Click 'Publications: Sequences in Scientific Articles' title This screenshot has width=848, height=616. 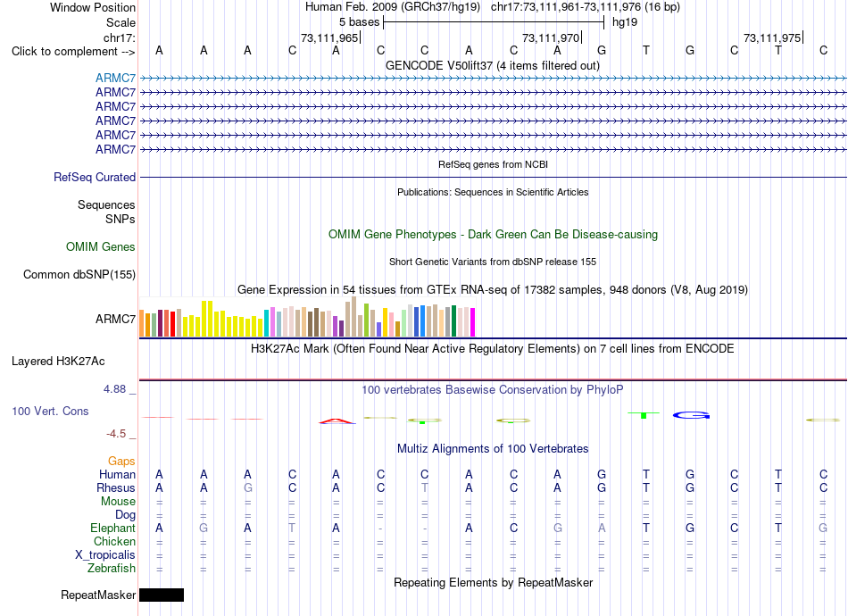(x=493, y=192)
